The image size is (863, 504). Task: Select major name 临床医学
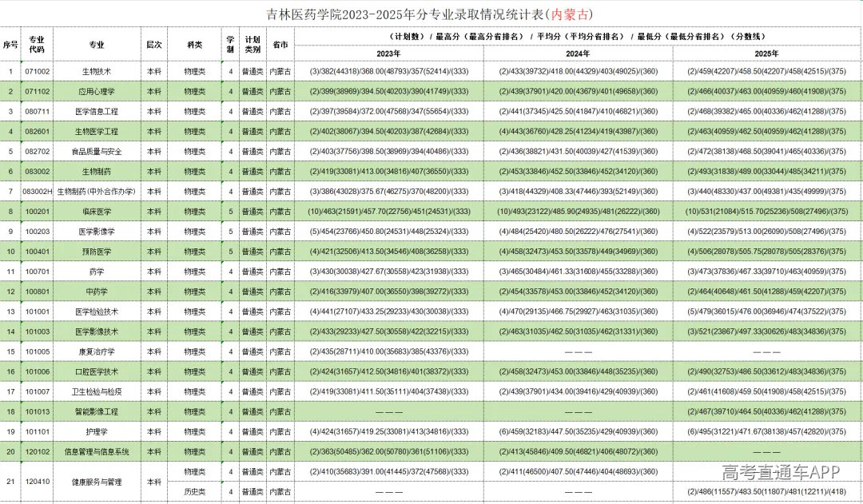(97, 212)
